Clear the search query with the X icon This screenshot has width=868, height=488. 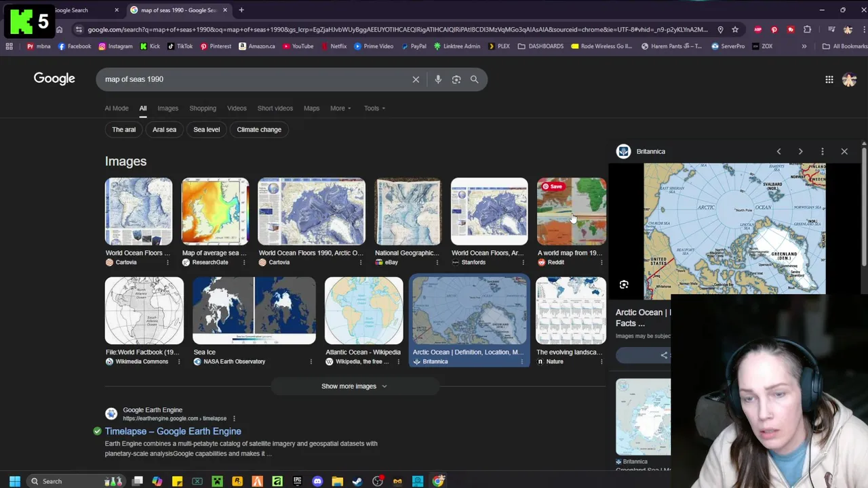tap(416, 79)
